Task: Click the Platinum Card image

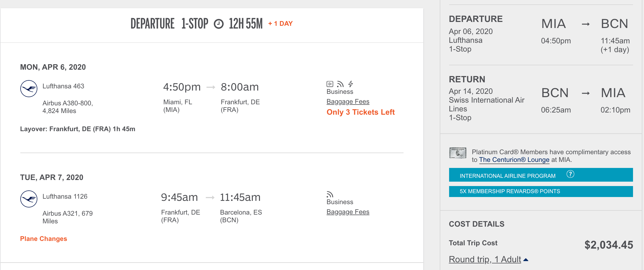Action: click(x=458, y=153)
